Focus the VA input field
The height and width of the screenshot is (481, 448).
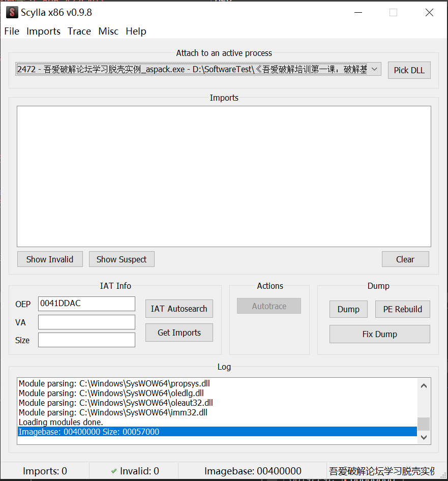tap(86, 322)
